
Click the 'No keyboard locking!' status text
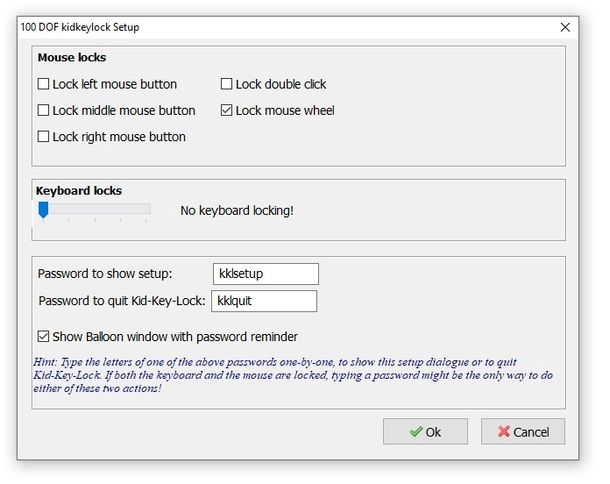click(x=237, y=210)
